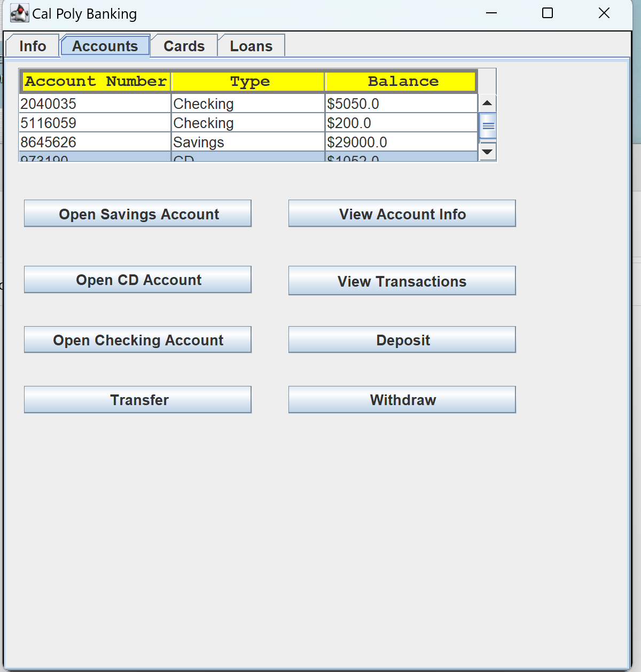Click Open Savings Account button
Image resolution: width=641 pixels, height=672 pixels.
point(138,214)
